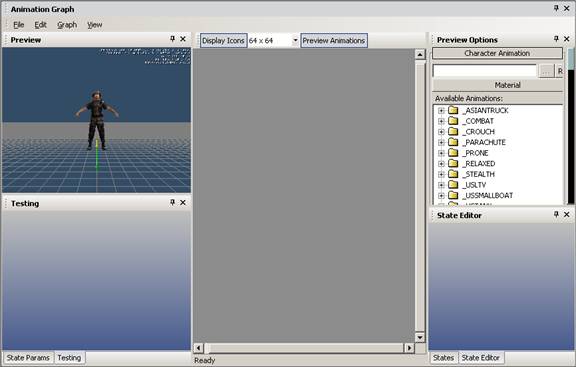Click the browse ellipsis button
576x367 pixels.
pos(546,71)
